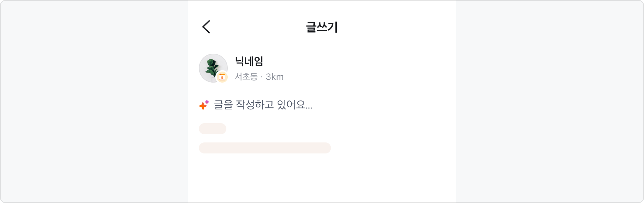Click the calendar badge on the avatar
Screen dimensions: 644x203
tap(222, 77)
